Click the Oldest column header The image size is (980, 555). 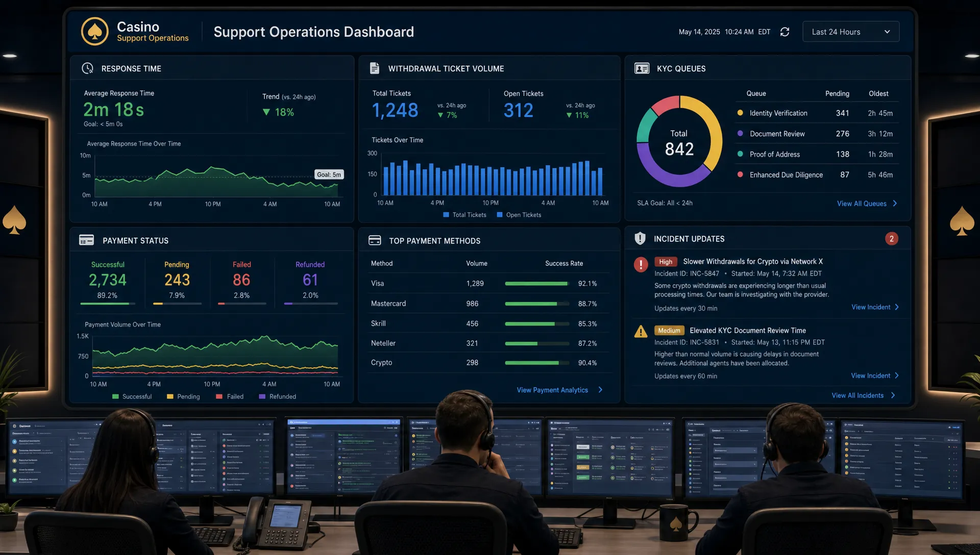[878, 93]
